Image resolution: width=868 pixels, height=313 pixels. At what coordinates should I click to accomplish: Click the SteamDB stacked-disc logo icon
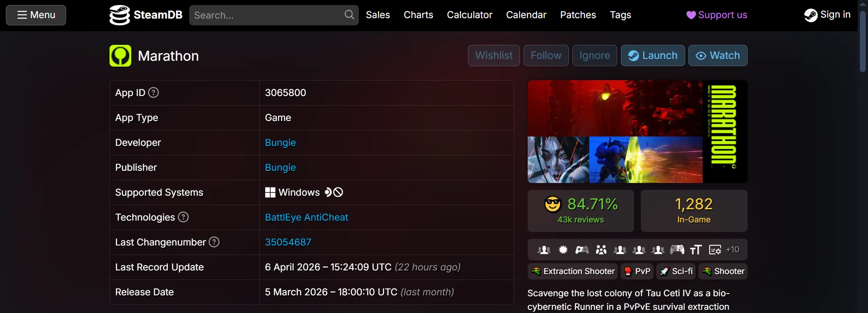coord(119,15)
